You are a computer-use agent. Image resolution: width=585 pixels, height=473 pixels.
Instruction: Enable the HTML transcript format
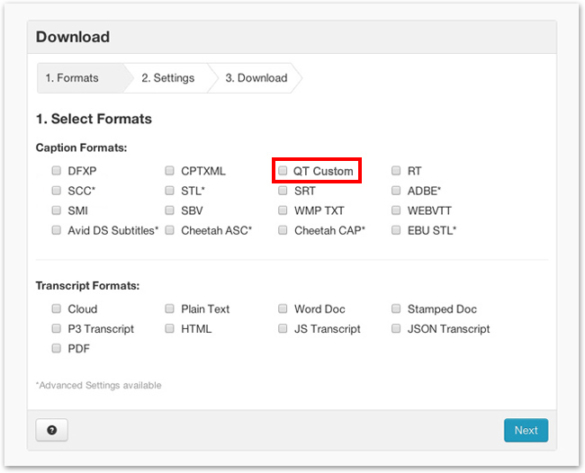[170, 328]
